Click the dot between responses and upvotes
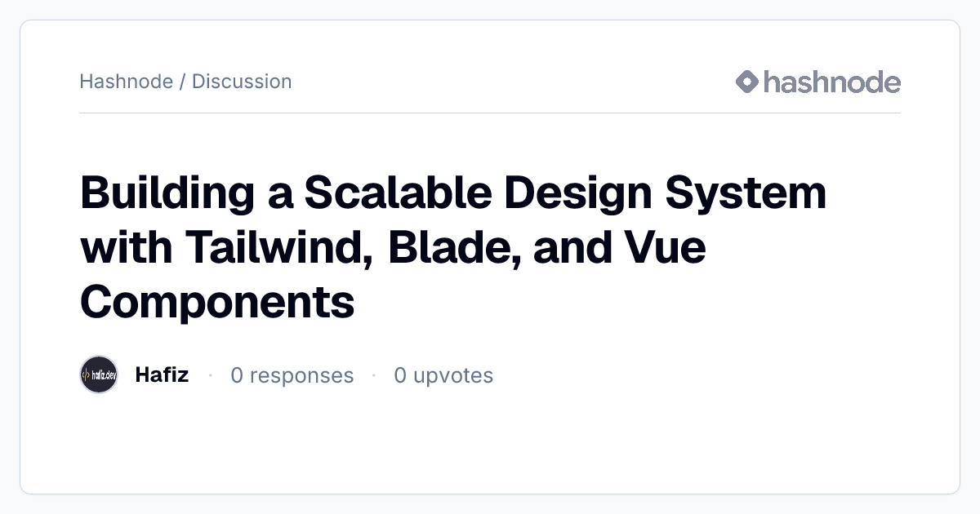The width and height of the screenshot is (980, 514). (x=374, y=375)
